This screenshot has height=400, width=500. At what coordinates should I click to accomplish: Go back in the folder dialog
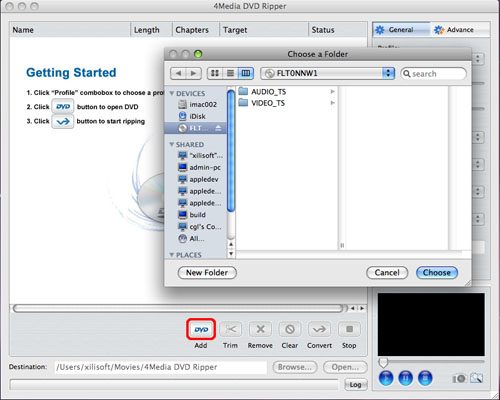pos(178,73)
